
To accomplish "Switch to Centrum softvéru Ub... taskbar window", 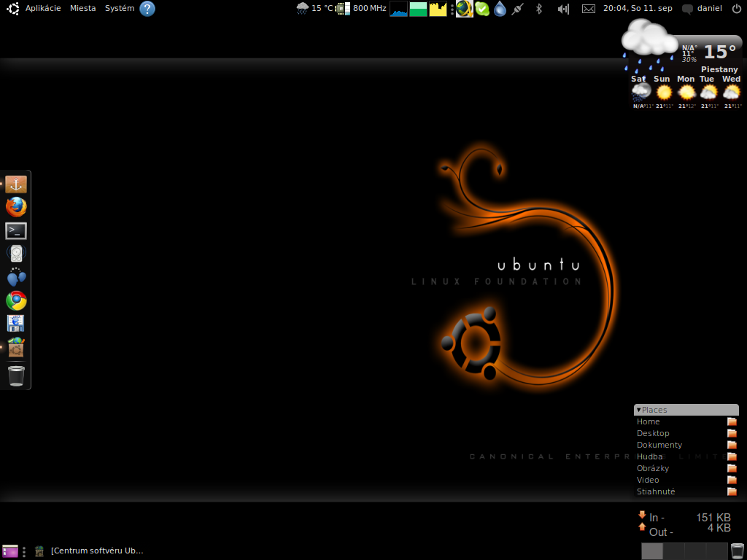I will tap(88, 551).
